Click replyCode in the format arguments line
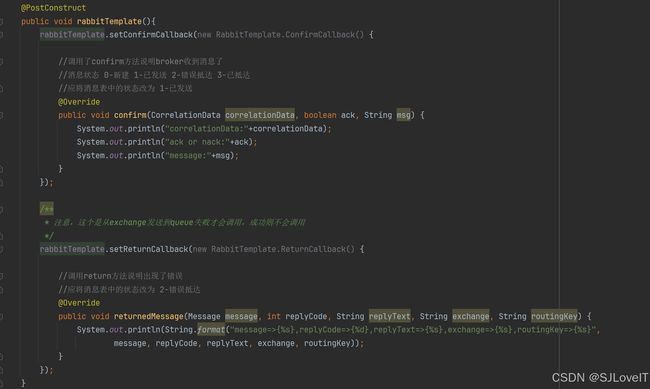This screenshot has width=650, height=389. (x=177, y=343)
